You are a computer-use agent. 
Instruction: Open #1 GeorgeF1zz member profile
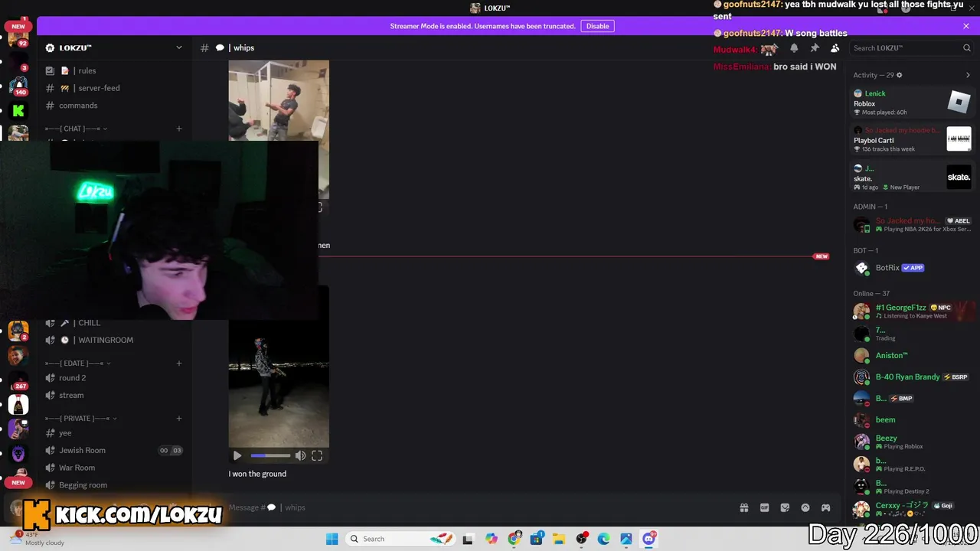[913, 311]
